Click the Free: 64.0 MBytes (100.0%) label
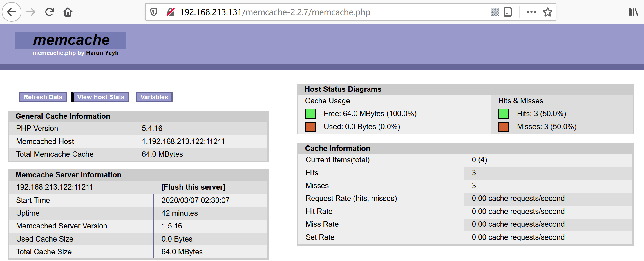644x261 pixels. (x=370, y=114)
